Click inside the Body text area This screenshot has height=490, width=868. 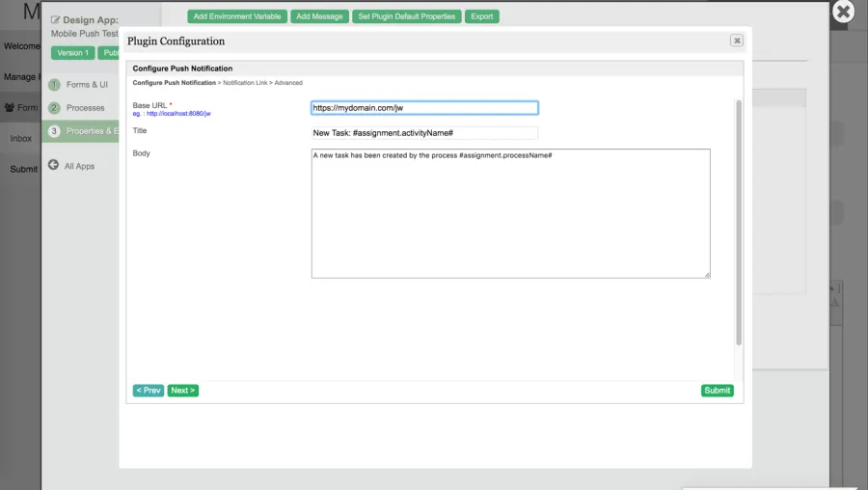tap(510, 213)
